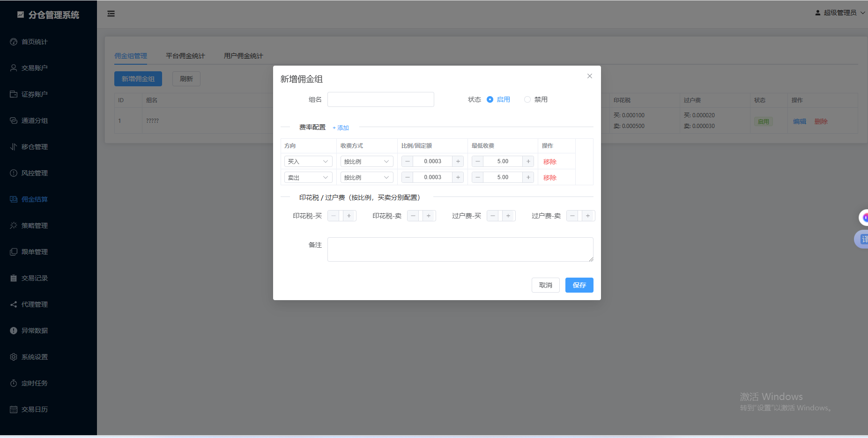
Task: Open the 买入 direction dropdown
Action: tap(308, 161)
